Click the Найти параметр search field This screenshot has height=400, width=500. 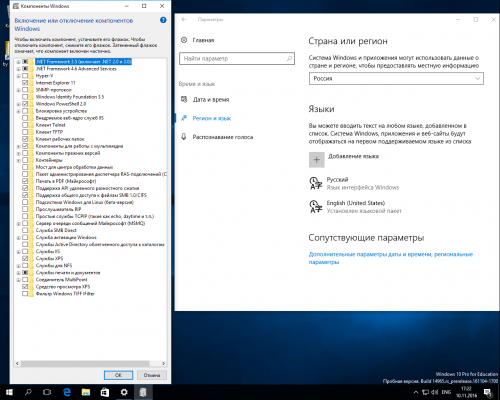tap(237, 58)
